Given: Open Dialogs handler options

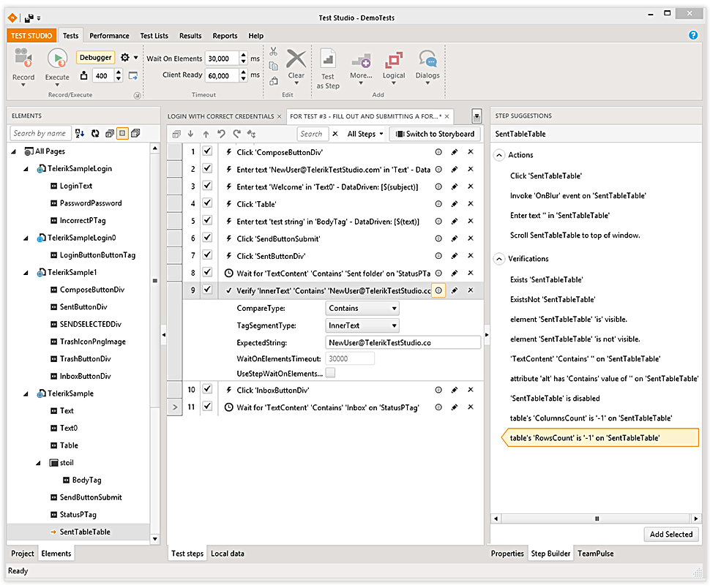Looking at the screenshot, I should click(x=427, y=59).
